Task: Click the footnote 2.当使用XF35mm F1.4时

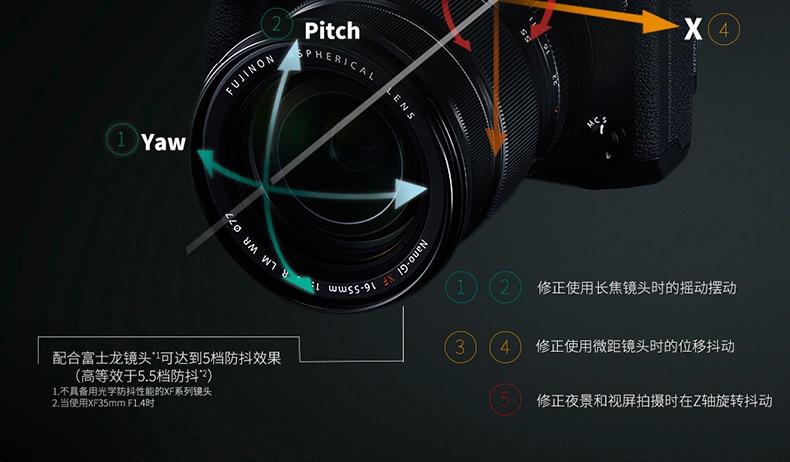Action: (x=104, y=403)
